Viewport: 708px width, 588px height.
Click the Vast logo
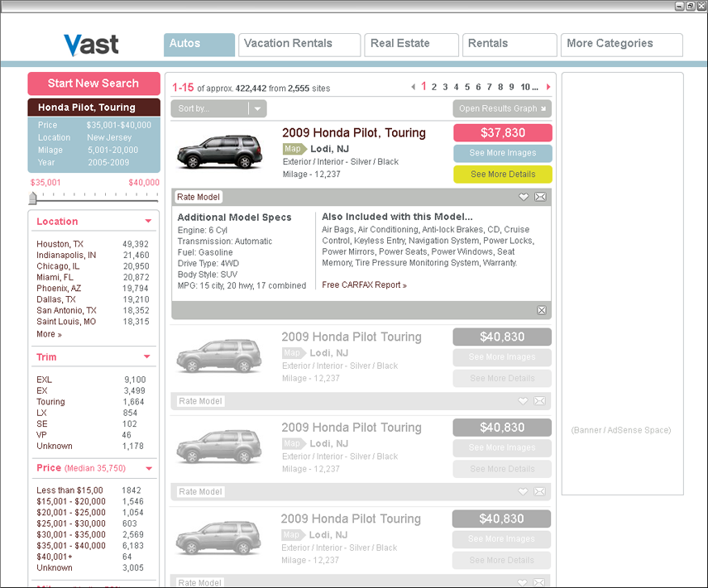91,45
